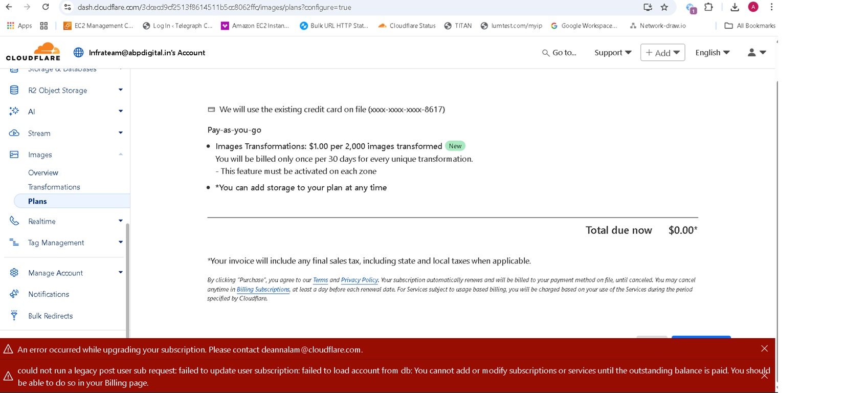
Task: Open All Bookmarks folder
Action: (750, 26)
